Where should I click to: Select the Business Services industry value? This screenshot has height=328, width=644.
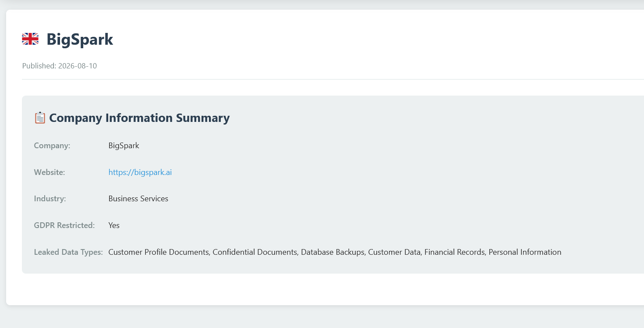click(138, 199)
